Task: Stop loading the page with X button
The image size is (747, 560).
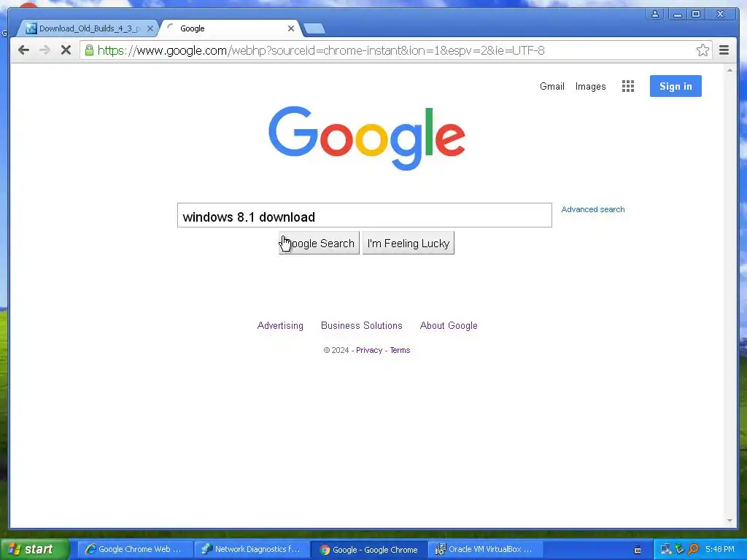Action: [66, 50]
